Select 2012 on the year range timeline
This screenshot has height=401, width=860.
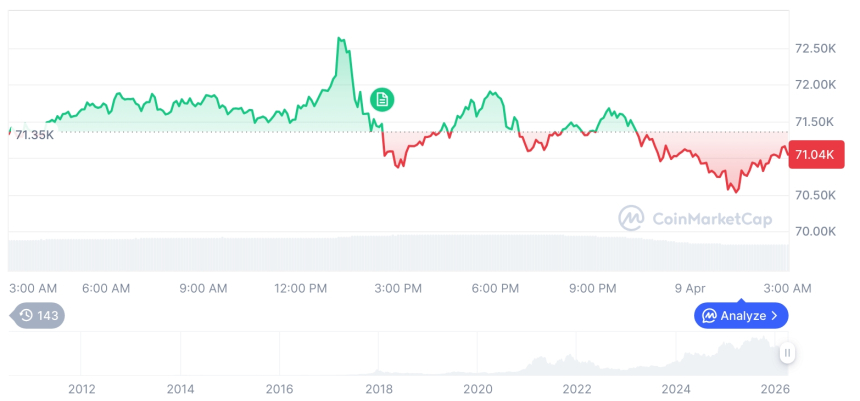pos(81,389)
